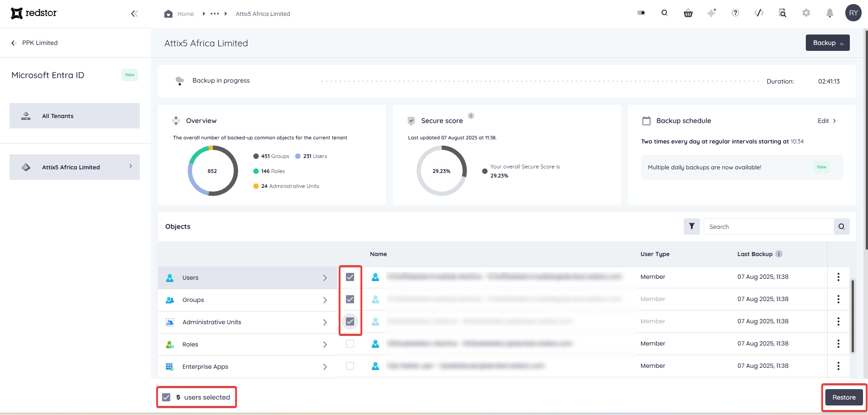868x415 pixels.
Task: Click the Users legend blue dot
Action: 298,156
